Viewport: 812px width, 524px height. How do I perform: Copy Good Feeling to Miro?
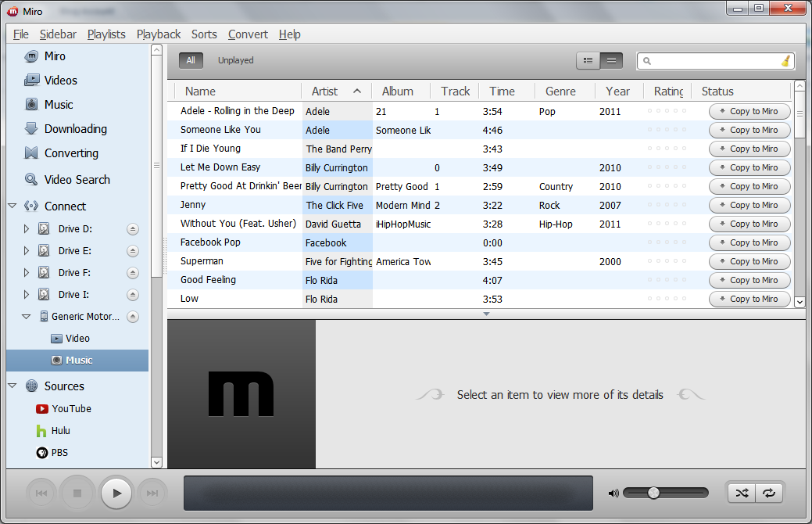749,281
